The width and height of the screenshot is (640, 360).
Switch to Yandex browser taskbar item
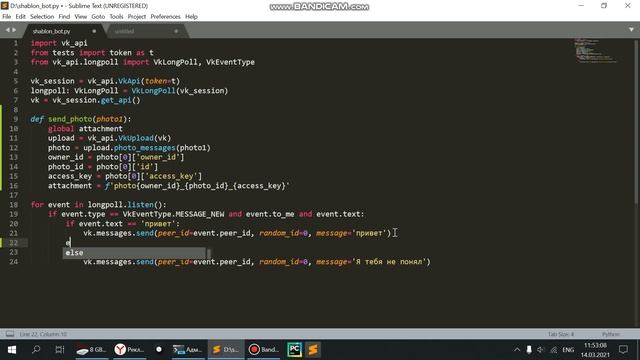[x=129, y=350]
